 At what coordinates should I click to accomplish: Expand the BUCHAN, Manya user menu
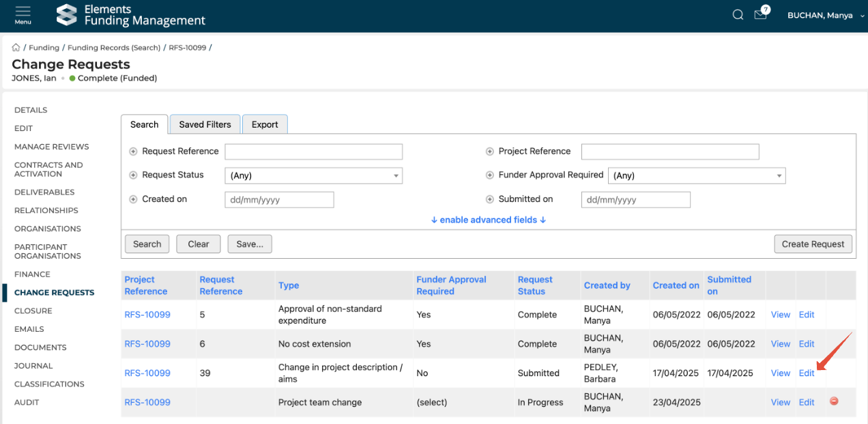pyautogui.click(x=825, y=16)
